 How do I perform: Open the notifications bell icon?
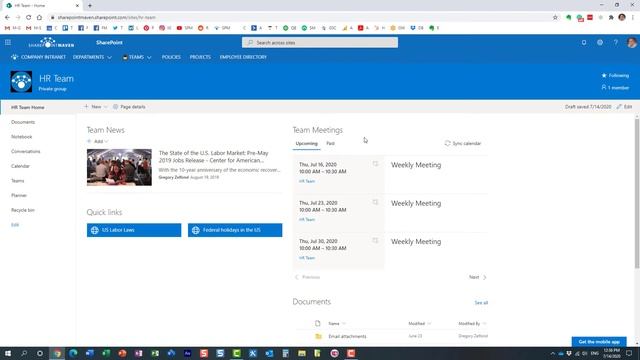click(x=584, y=42)
